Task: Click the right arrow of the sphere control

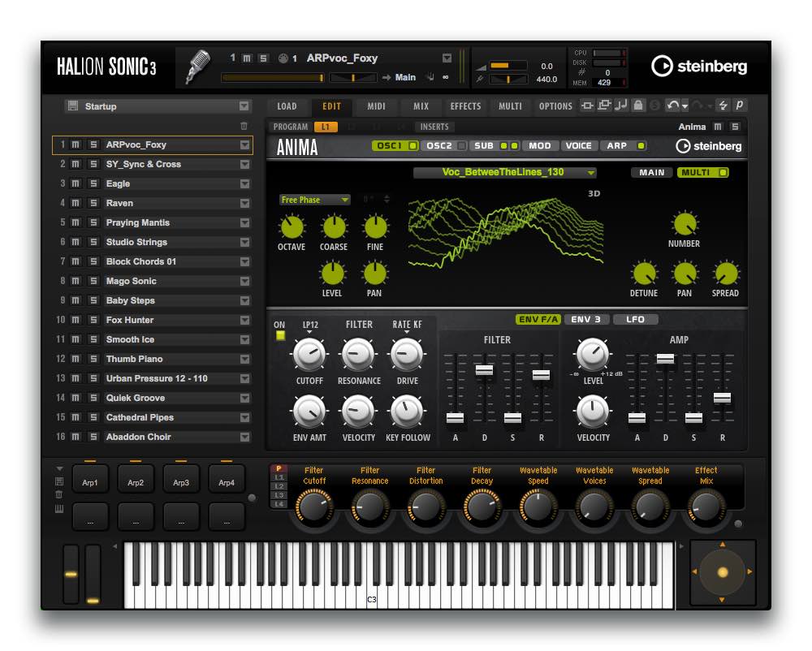Action: 749,571
